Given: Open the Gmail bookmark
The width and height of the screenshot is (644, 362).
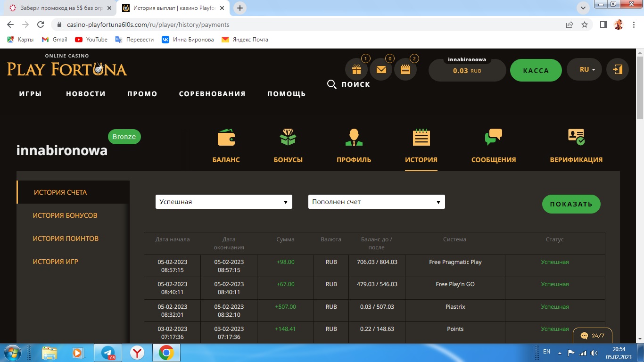Looking at the screenshot, I should (54, 40).
